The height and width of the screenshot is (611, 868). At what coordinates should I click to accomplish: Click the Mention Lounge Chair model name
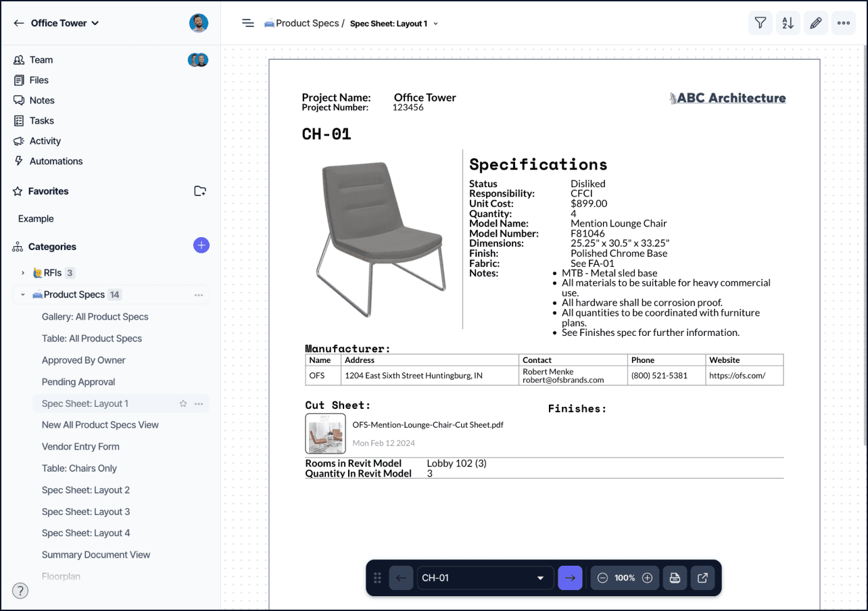point(619,224)
